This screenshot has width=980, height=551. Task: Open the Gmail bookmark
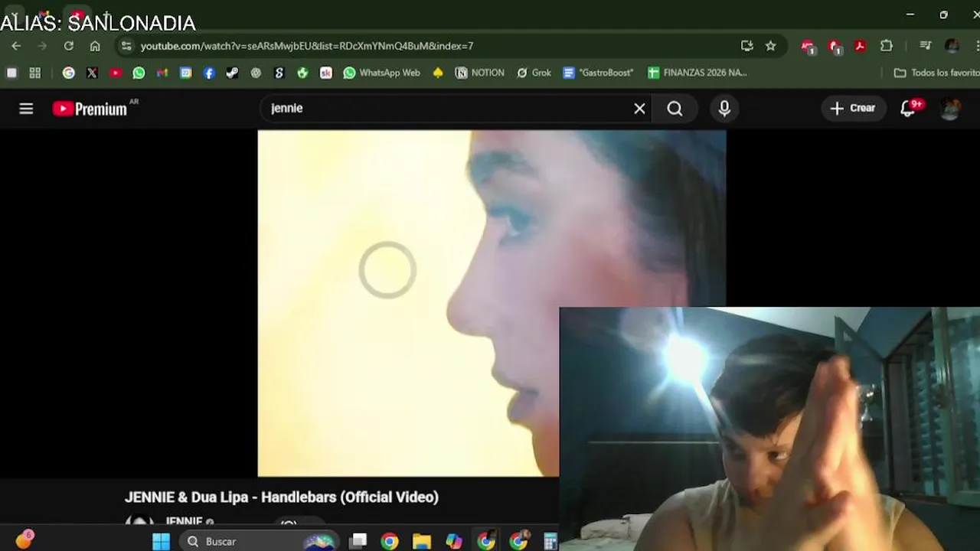162,73
